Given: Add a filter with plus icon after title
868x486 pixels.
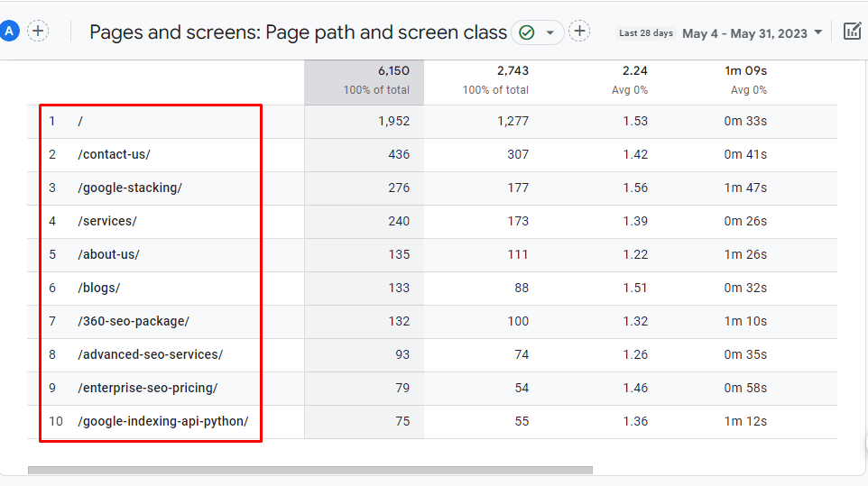Looking at the screenshot, I should click(x=579, y=31).
